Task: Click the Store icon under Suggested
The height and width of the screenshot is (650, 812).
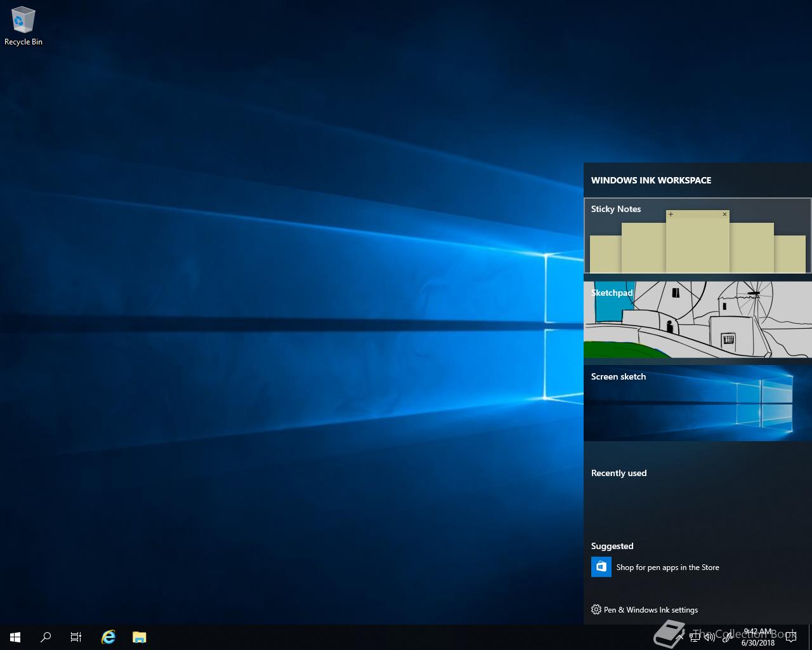Action: (601, 567)
